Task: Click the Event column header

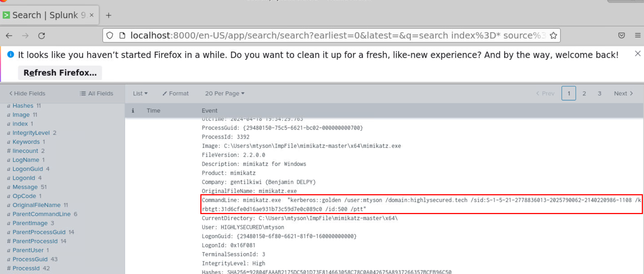Action: click(209, 110)
